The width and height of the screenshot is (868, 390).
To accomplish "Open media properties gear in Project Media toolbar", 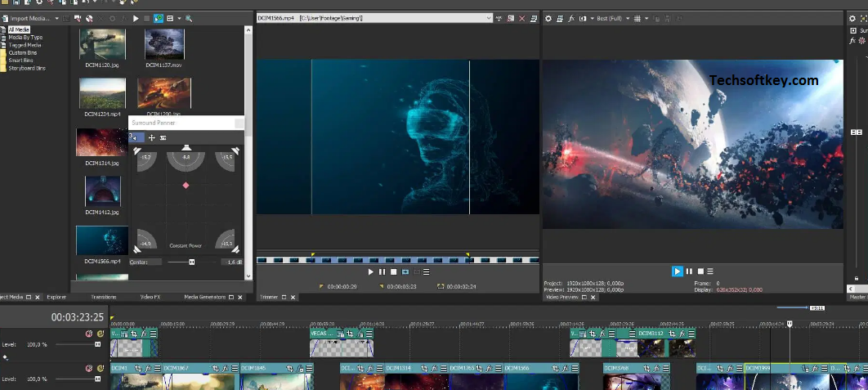I will [x=112, y=18].
